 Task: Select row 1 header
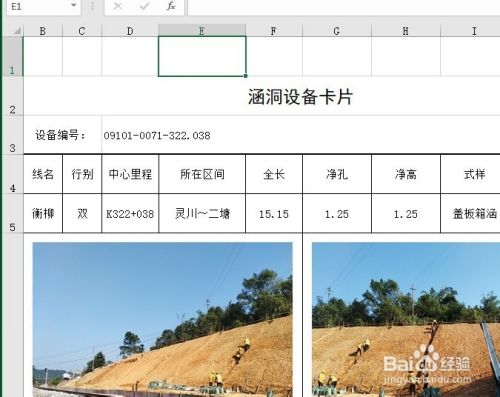click(x=12, y=56)
